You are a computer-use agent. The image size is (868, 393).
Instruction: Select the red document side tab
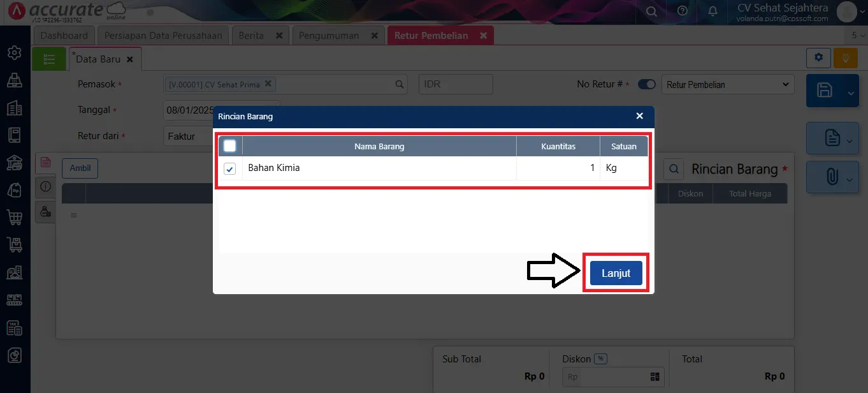pyautogui.click(x=45, y=162)
